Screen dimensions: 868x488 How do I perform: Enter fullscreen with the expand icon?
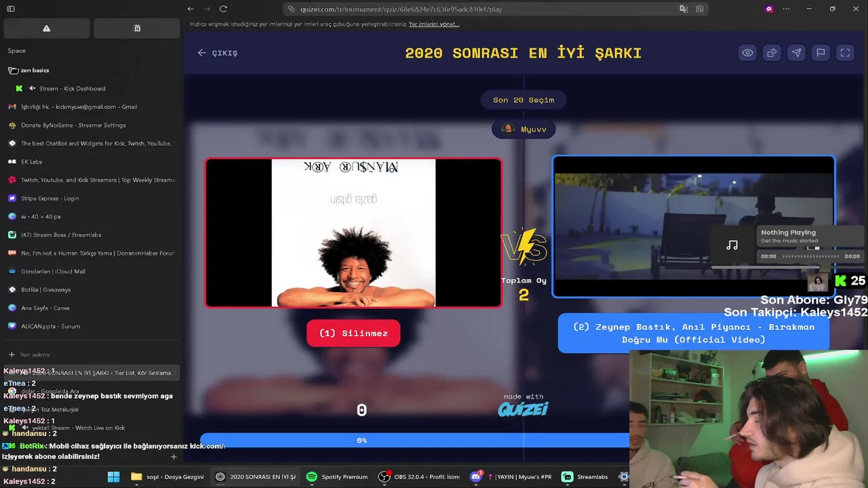845,53
